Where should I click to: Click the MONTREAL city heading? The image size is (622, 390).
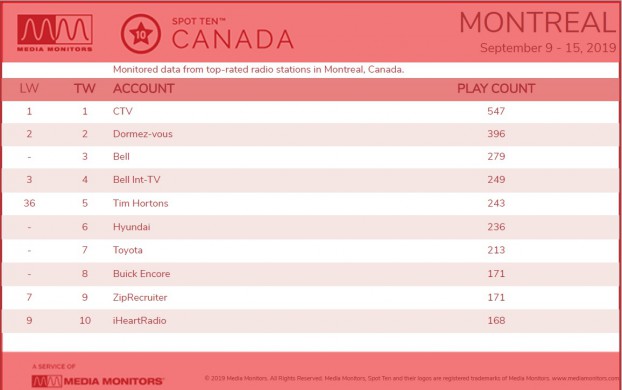coord(538,23)
